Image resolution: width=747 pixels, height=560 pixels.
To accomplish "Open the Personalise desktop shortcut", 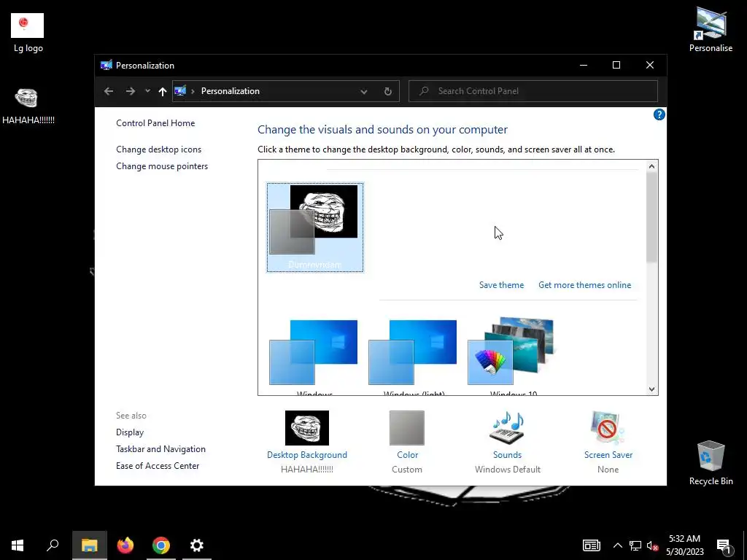I will pos(711,29).
